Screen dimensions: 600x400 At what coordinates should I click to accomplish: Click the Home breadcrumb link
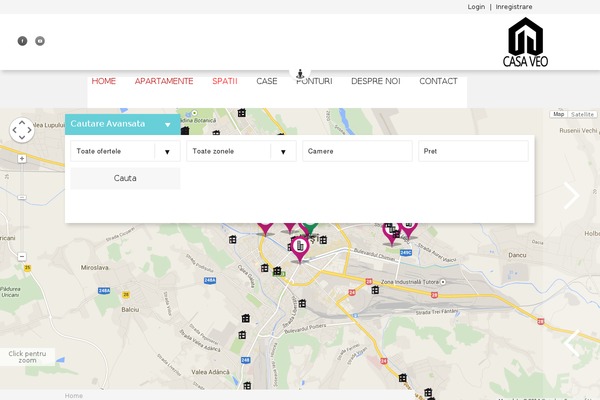(x=73, y=396)
